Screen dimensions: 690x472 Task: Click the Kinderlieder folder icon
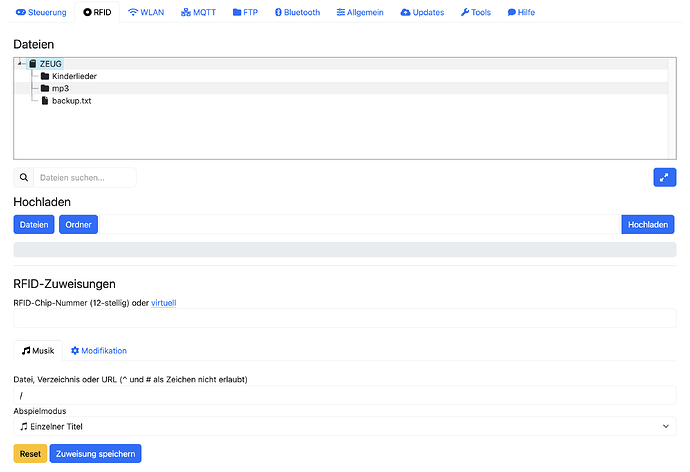45,76
